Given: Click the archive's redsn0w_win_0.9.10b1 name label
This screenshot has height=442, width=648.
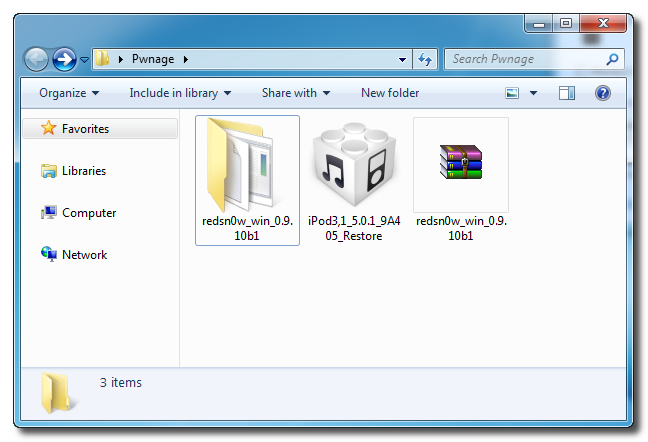Looking at the screenshot, I should (461, 228).
